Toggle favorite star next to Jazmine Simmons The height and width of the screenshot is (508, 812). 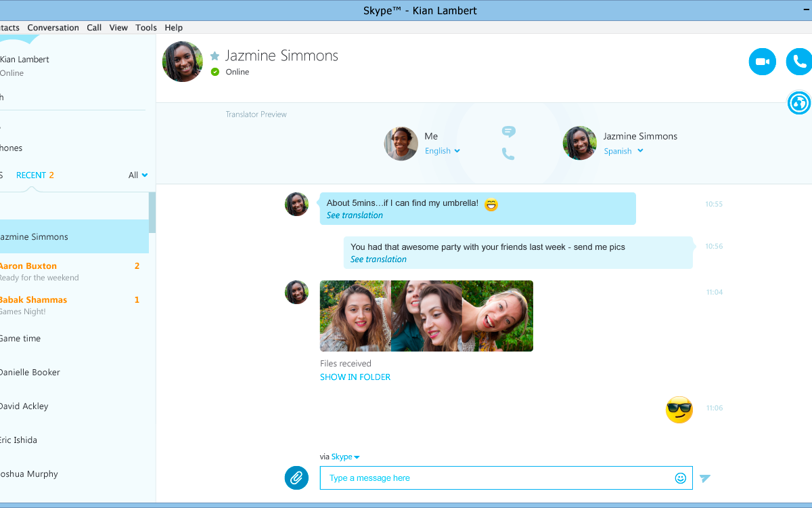tap(215, 56)
